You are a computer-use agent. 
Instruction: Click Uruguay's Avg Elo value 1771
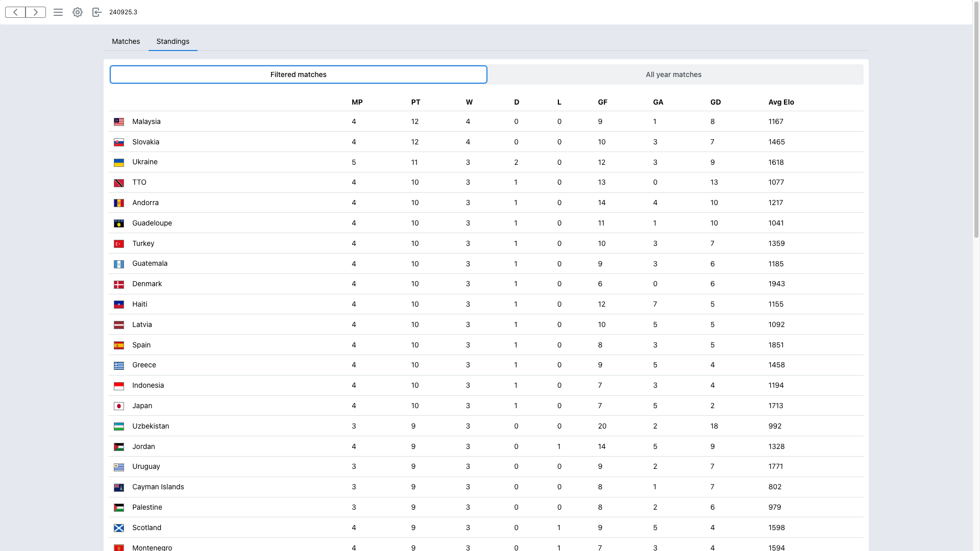(x=776, y=466)
